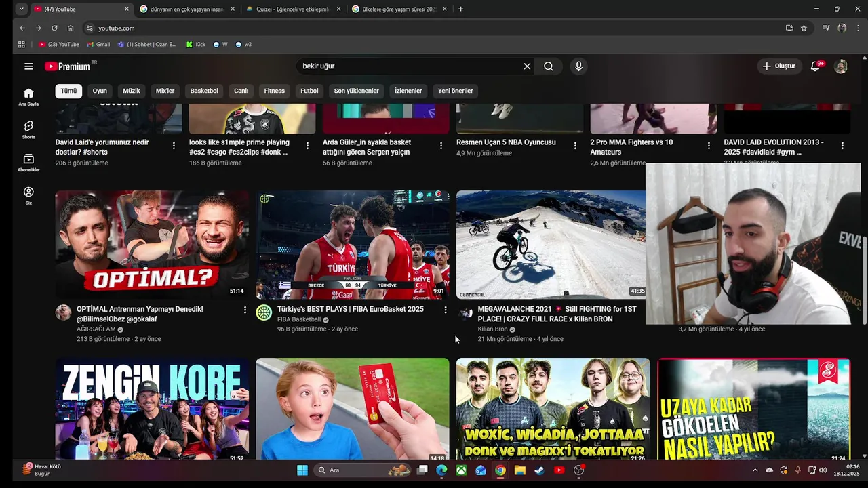Bookmark this page with the star icon
The width and height of the screenshot is (868, 488).
coord(804,28)
